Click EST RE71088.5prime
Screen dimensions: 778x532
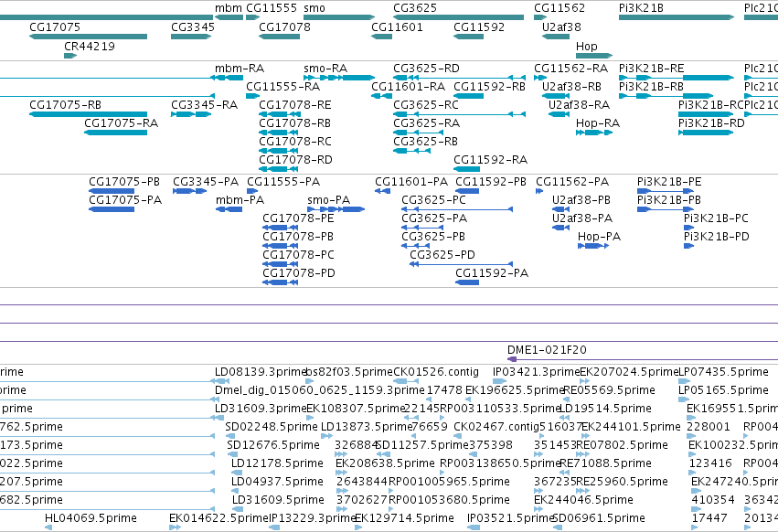[565, 473]
